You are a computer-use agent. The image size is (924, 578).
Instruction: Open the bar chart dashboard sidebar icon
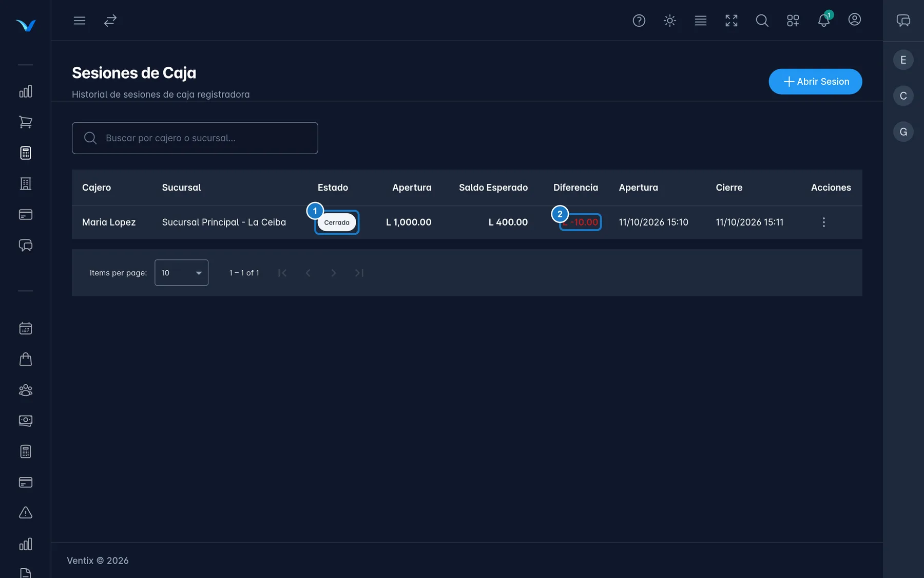pos(26,91)
